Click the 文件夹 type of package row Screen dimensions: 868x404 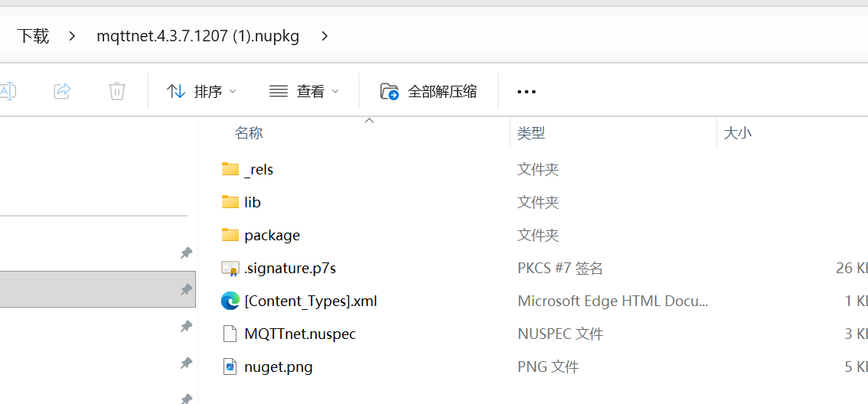pyautogui.click(x=538, y=236)
